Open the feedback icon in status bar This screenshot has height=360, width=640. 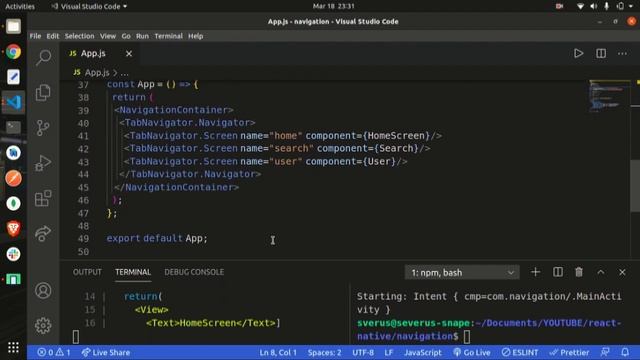(x=605, y=352)
